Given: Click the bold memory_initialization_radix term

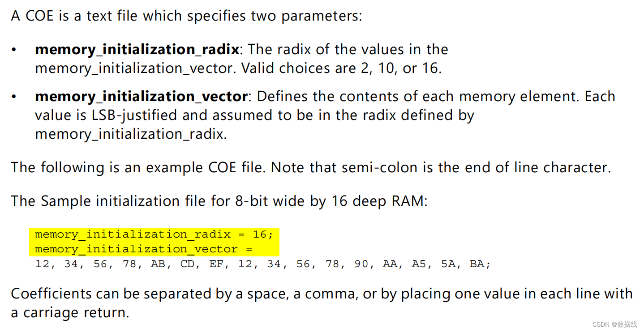Looking at the screenshot, I should click(x=137, y=49).
